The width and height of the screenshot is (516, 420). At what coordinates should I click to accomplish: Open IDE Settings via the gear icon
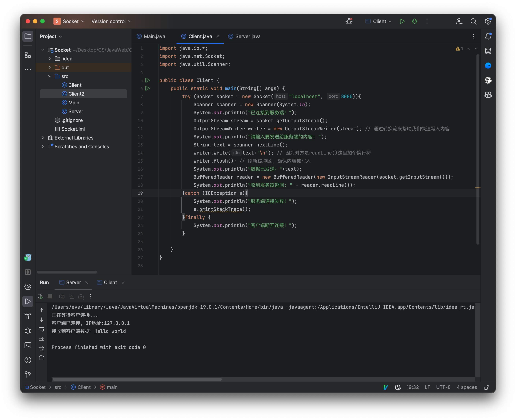coord(488,21)
